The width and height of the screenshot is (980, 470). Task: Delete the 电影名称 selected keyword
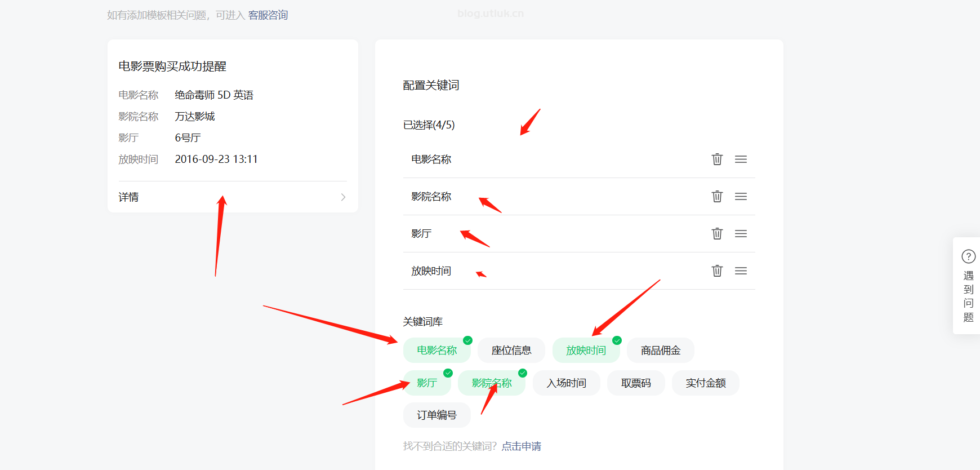tap(717, 159)
